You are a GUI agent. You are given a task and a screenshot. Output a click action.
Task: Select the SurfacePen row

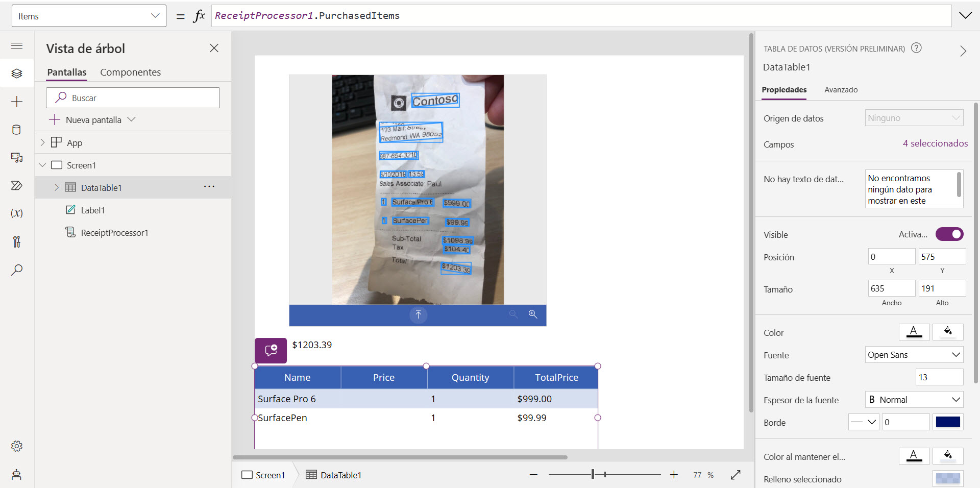pyautogui.click(x=426, y=418)
